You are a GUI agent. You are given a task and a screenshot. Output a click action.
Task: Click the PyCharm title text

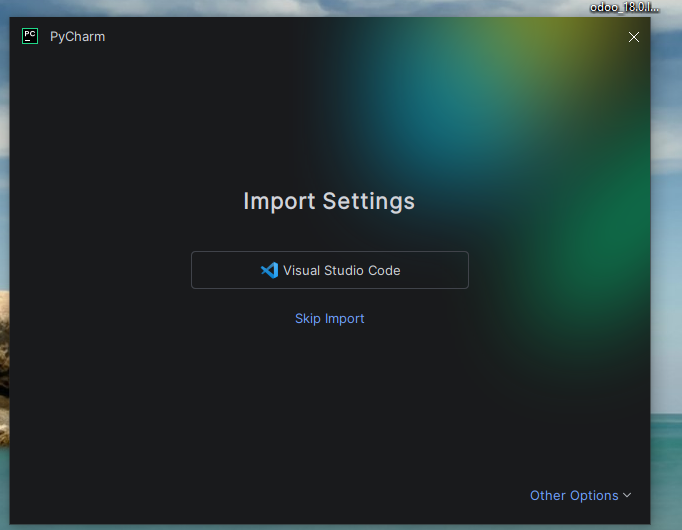77,37
